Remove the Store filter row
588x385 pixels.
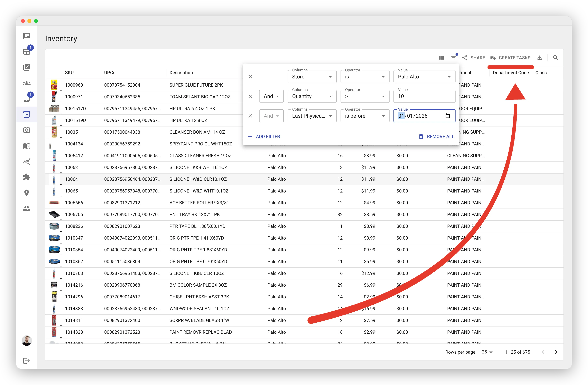point(250,77)
